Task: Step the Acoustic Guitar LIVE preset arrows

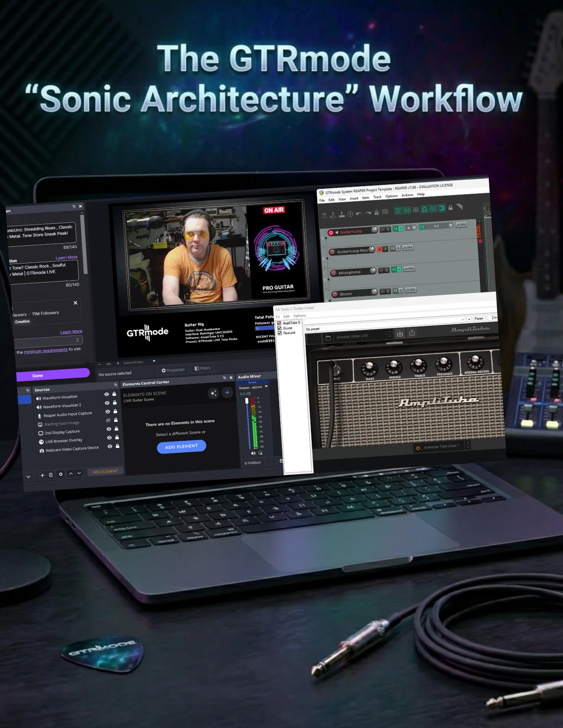Action: (389, 334)
